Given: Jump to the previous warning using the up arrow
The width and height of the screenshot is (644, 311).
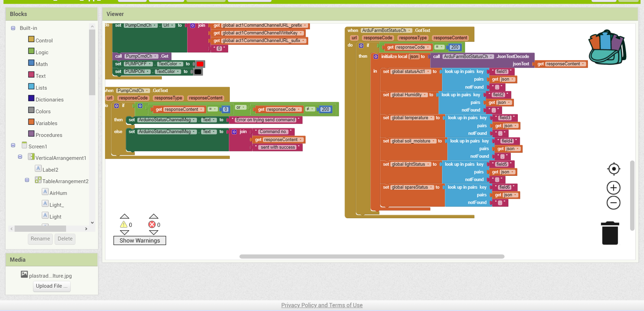Looking at the screenshot, I should 124,216.
